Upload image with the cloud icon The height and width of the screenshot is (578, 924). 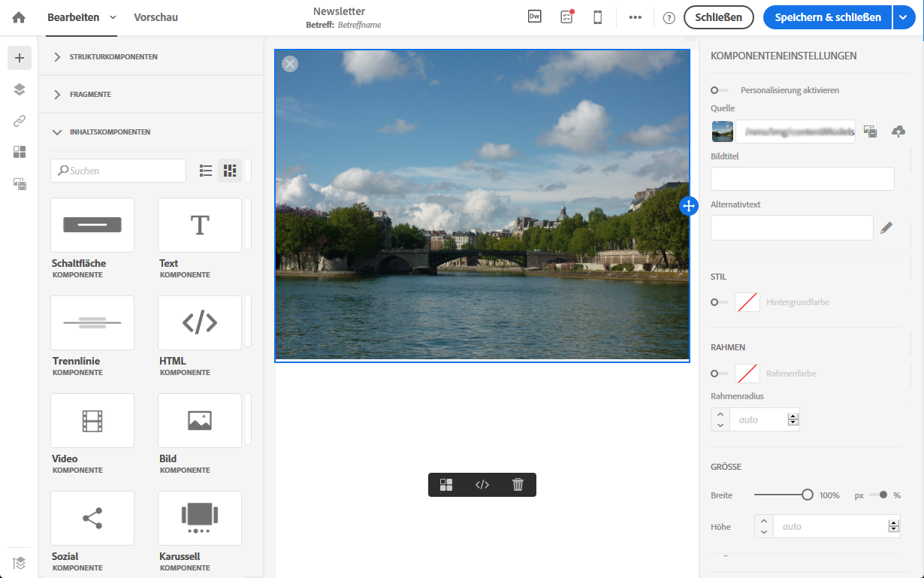pyautogui.click(x=898, y=132)
